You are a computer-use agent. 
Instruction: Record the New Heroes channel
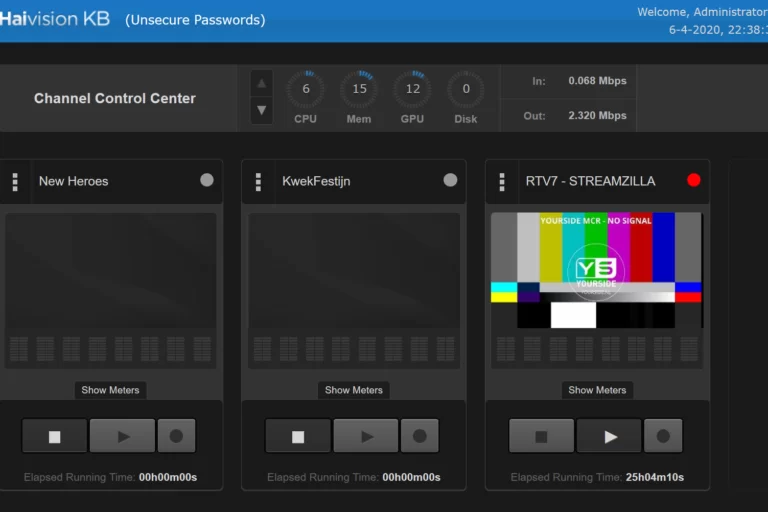click(x=176, y=436)
